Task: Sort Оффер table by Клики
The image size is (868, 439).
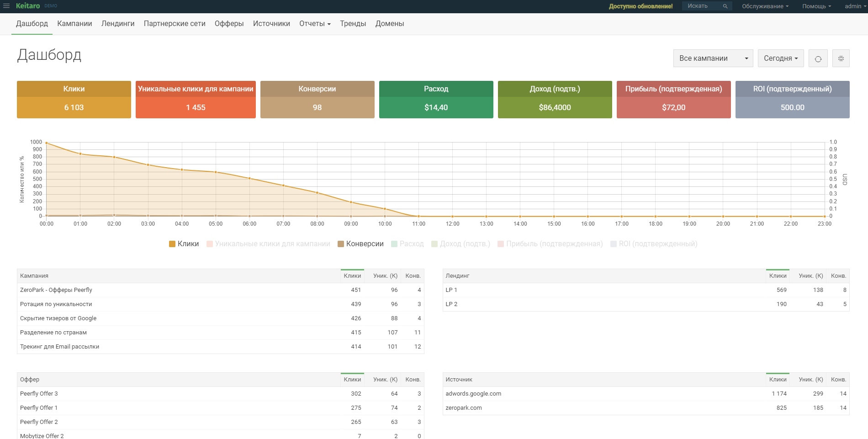Action: click(352, 380)
